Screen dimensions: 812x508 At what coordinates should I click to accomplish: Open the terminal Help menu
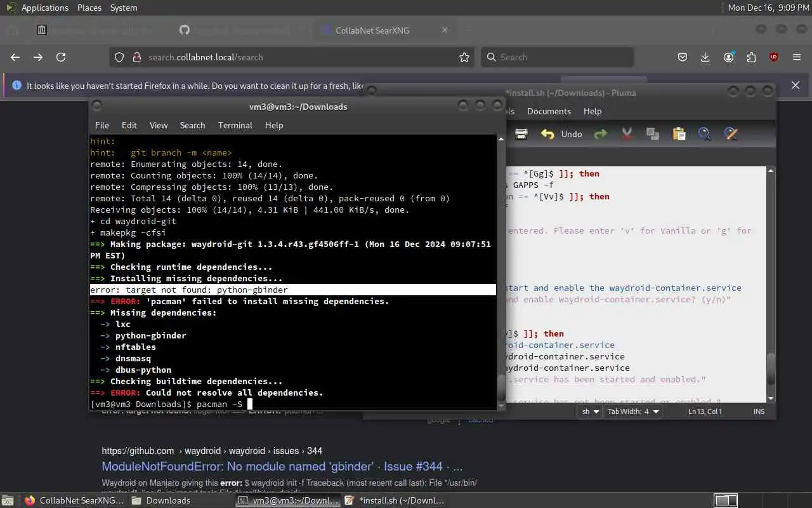(x=274, y=125)
